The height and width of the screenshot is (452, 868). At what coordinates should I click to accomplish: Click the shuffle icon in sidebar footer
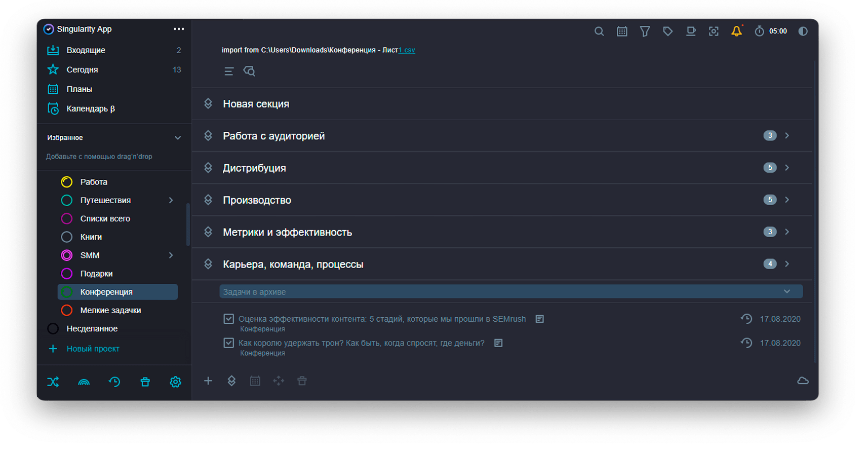[53, 382]
